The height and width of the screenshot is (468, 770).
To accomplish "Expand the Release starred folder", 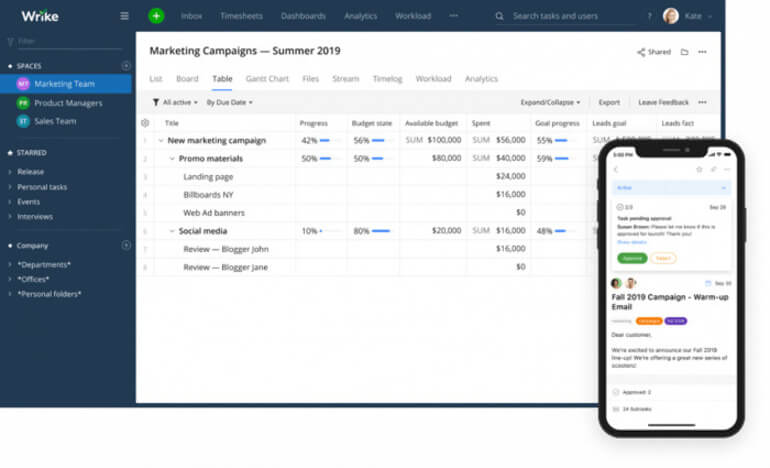I will pos(10,172).
